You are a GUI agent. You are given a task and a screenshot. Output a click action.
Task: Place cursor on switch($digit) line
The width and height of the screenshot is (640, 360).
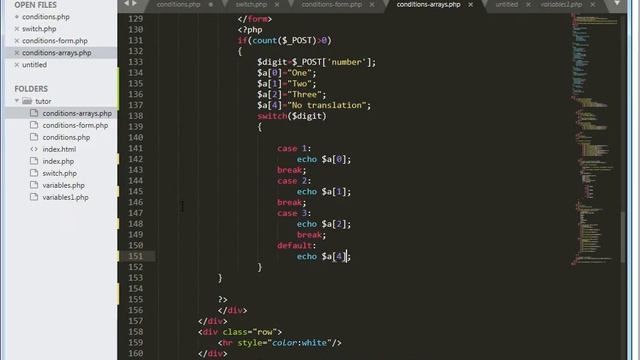click(x=292, y=116)
